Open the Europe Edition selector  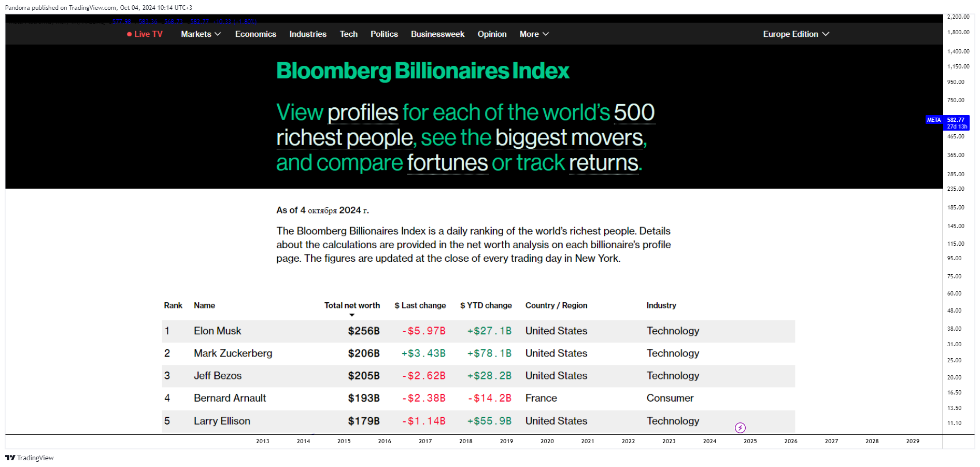796,34
